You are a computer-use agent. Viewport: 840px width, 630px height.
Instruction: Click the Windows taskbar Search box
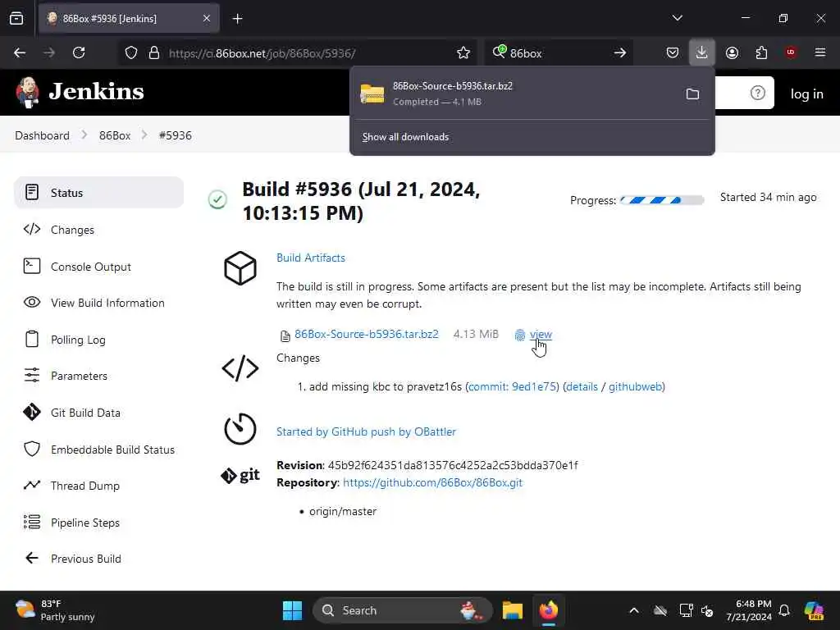pyautogui.click(x=402, y=610)
